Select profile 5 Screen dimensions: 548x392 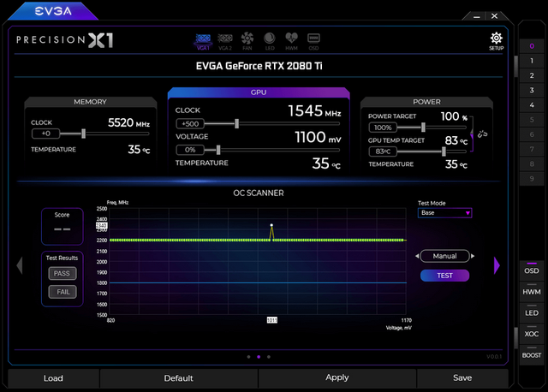(x=532, y=120)
